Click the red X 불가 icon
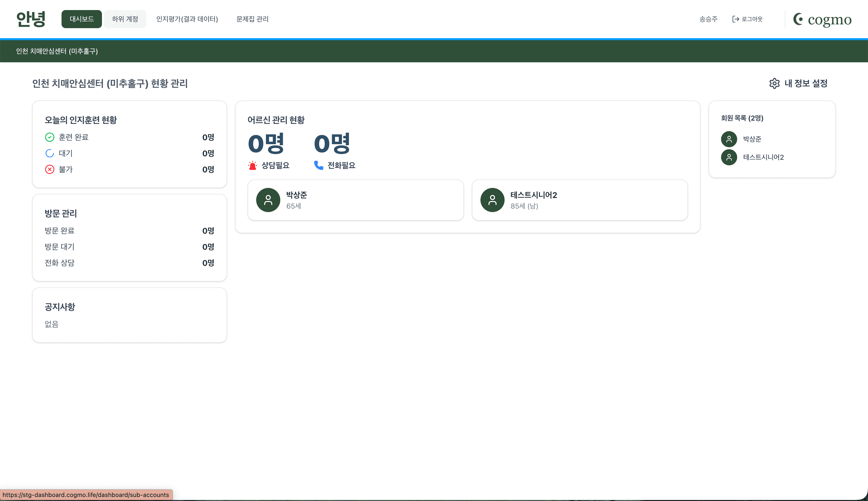Viewport: 868px width, 501px height. tap(49, 169)
